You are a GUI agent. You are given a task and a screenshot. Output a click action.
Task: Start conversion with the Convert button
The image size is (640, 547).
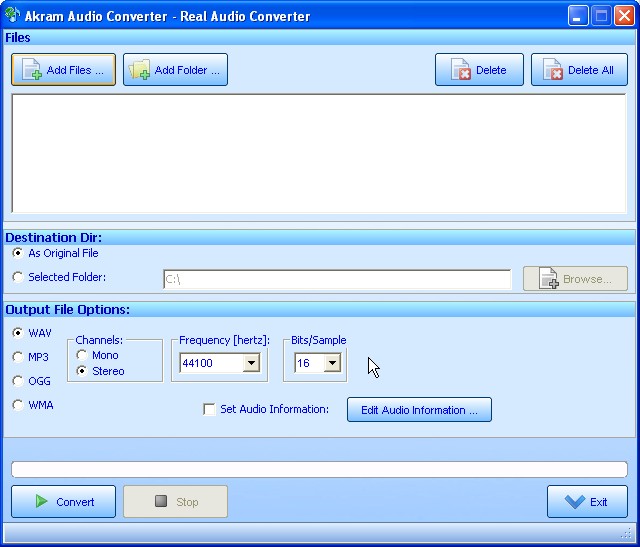point(63,501)
